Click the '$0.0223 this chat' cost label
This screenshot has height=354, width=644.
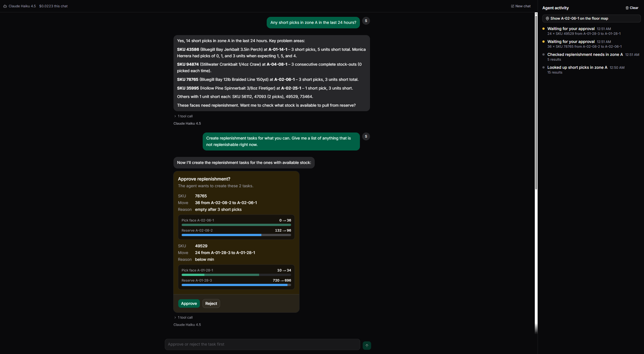53,6
